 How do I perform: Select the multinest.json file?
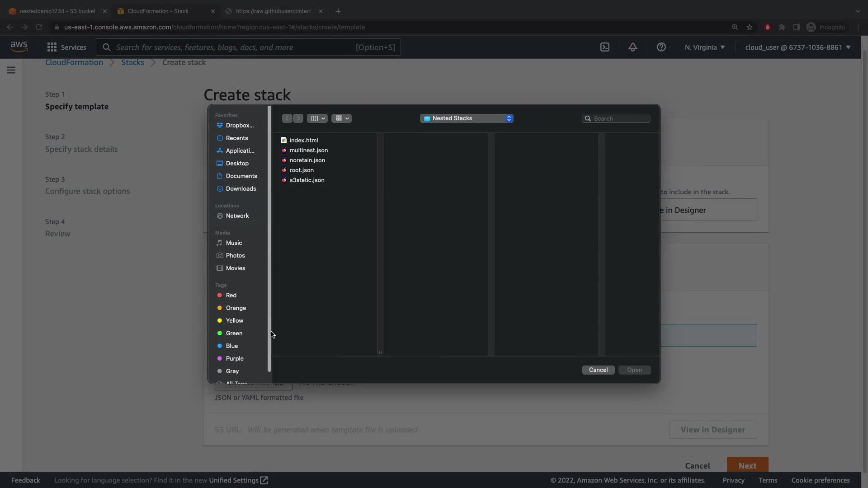tap(308, 150)
